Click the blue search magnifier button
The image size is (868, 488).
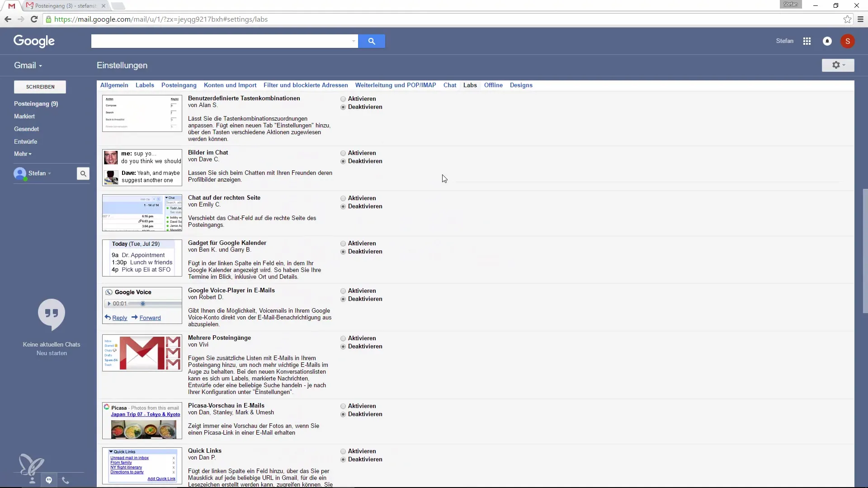coord(372,41)
